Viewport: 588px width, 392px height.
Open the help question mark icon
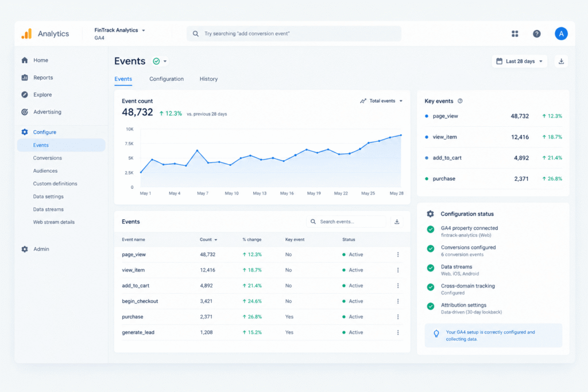[x=537, y=34]
